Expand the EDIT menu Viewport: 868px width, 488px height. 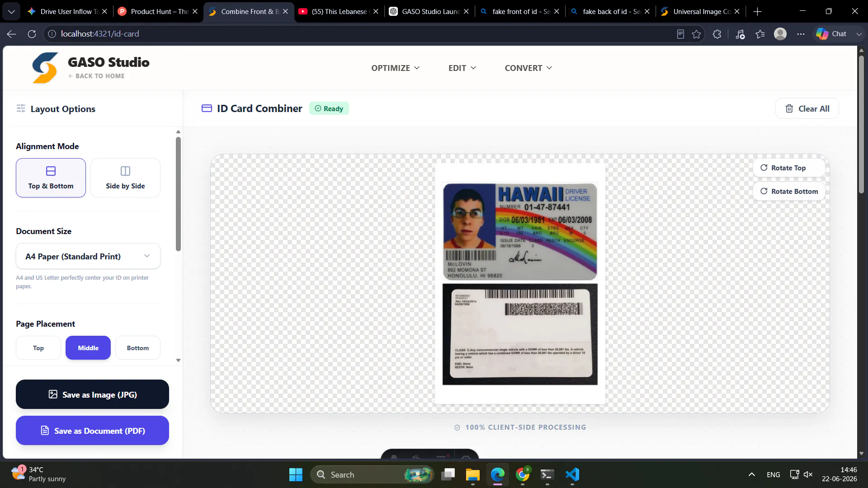point(462,68)
